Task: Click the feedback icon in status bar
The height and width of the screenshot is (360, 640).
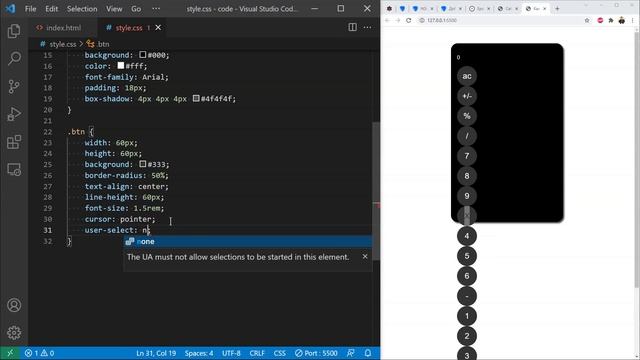Action: [x=351, y=353]
